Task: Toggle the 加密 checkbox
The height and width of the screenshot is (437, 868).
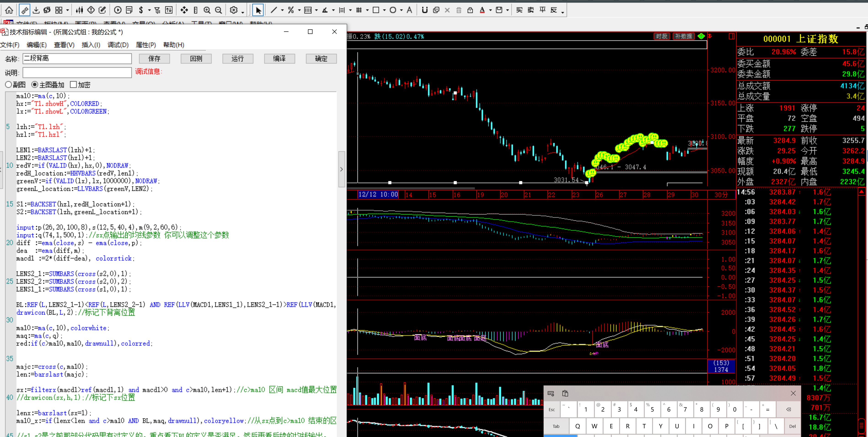Action: coord(73,85)
